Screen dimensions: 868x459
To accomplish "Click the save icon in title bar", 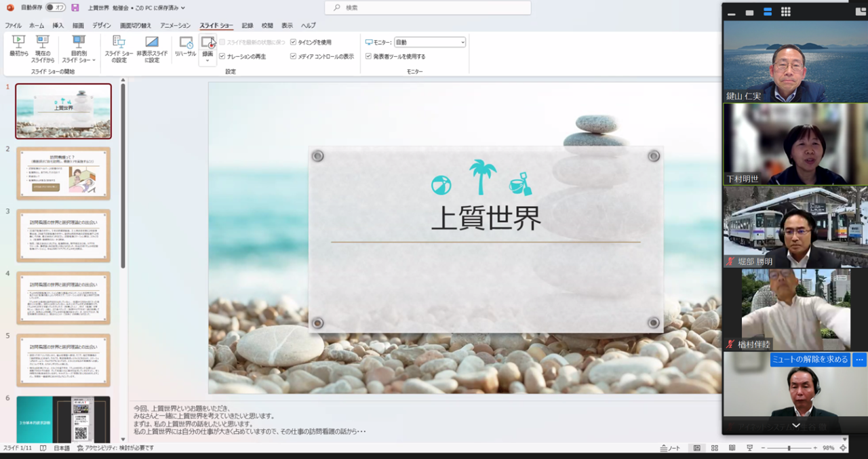I will pos(75,7).
